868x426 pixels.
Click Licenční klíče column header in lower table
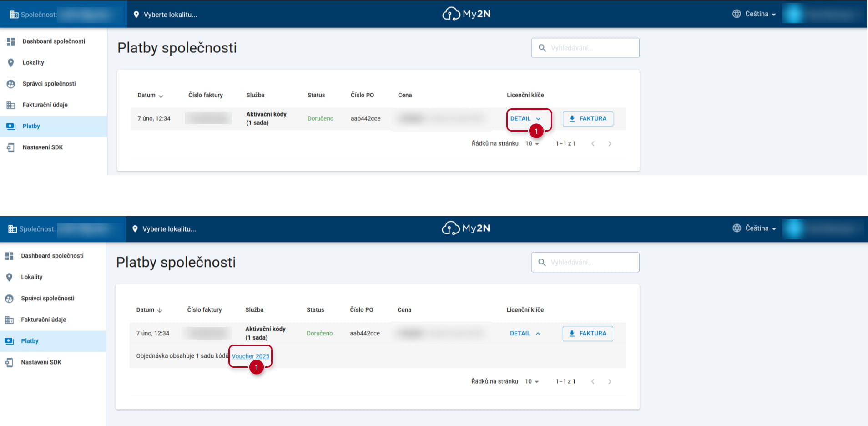coord(525,310)
